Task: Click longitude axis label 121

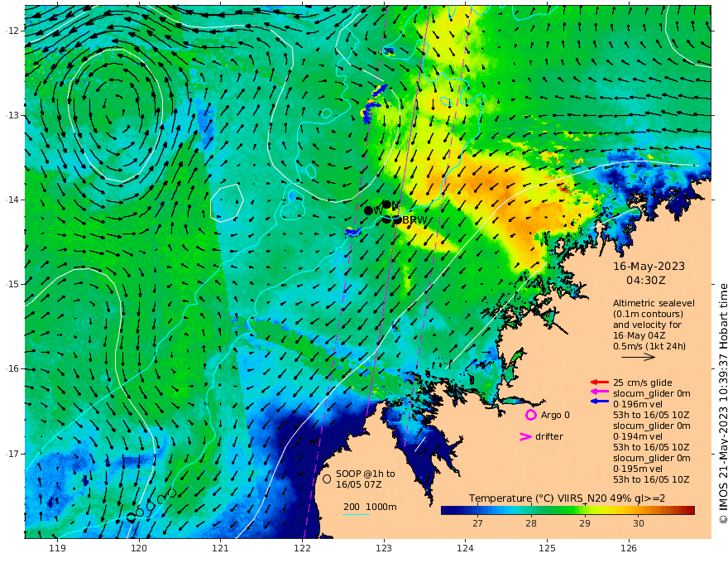Action: pos(221,548)
